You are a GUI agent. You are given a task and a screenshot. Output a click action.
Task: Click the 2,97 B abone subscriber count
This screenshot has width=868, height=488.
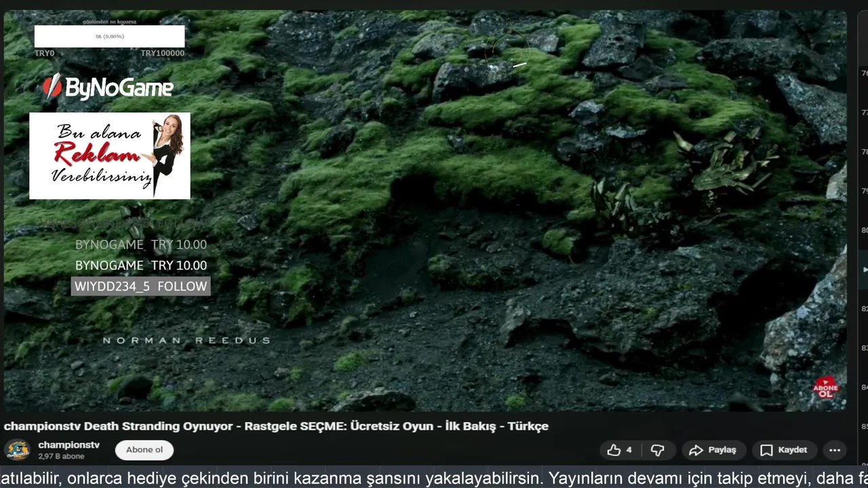click(62, 457)
